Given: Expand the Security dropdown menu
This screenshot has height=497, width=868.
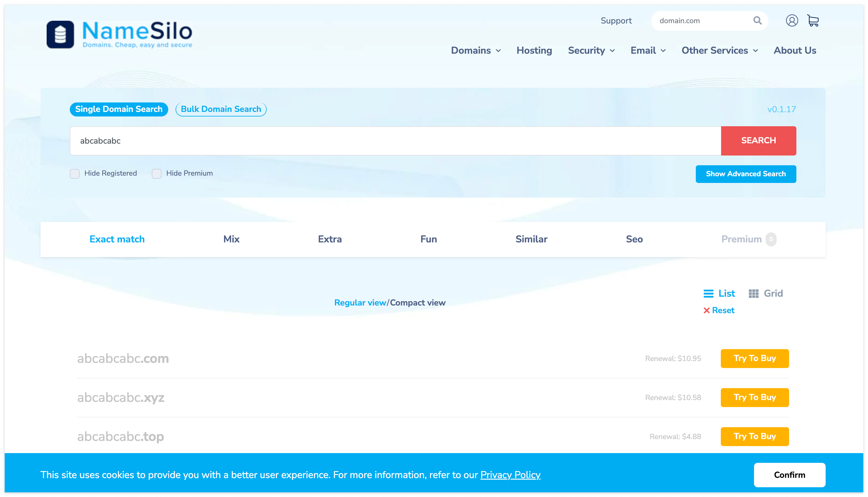Looking at the screenshot, I should point(591,51).
